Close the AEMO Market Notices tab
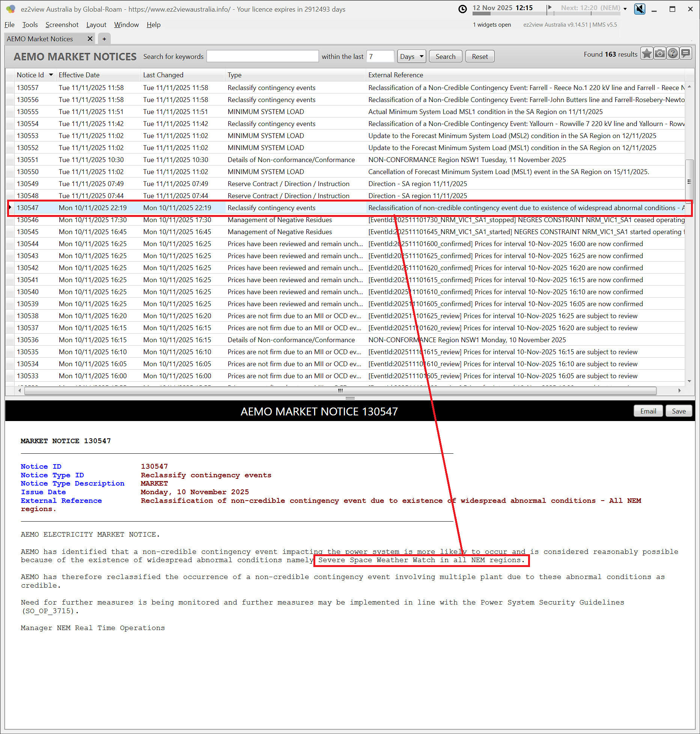The image size is (700, 734). pyautogui.click(x=90, y=39)
